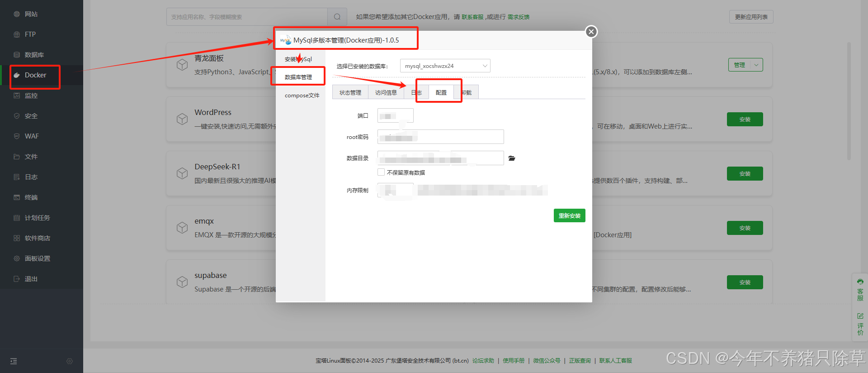
Task: Click the root密码 input field
Action: tap(441, 137)
